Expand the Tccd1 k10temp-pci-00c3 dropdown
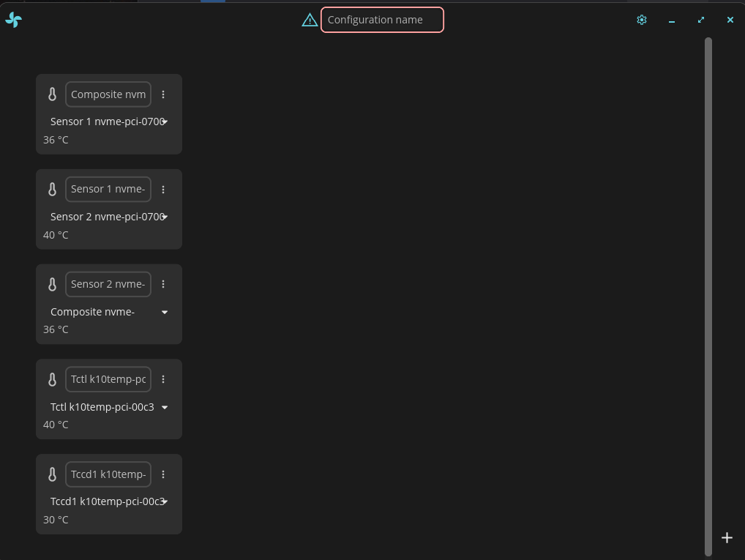The width and height of the screenshot is (745, 560). 109,501
